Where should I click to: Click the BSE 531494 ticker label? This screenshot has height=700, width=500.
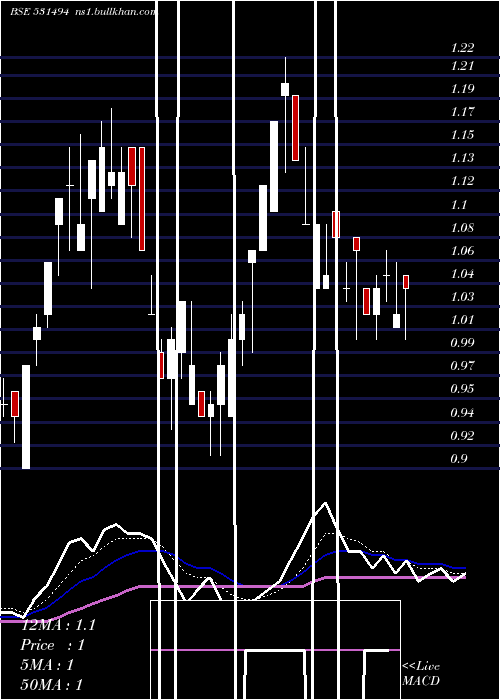tap(39, 12)
